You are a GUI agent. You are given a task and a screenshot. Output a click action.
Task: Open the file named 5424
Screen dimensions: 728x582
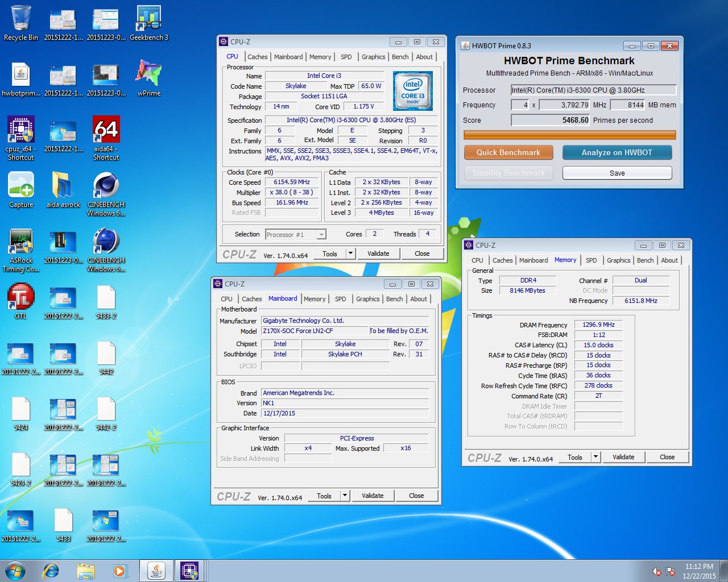coord(21,413)
